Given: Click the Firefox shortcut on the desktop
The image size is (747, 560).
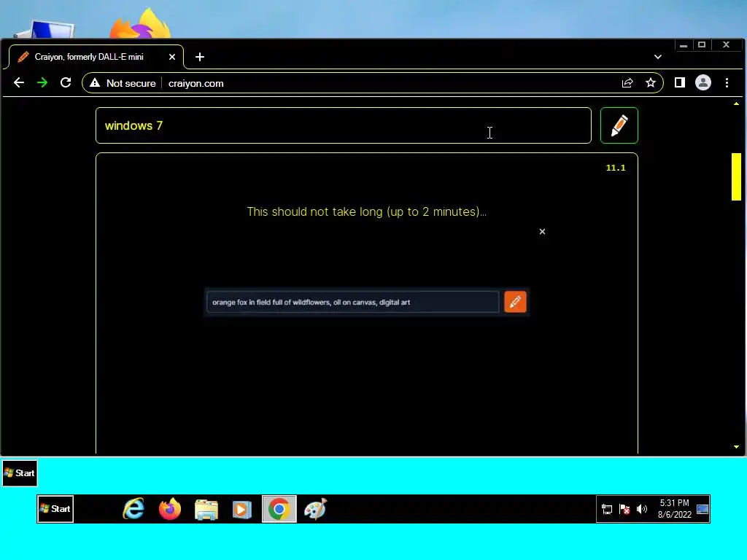Looking at the screenshot, I should pos(141,24).
